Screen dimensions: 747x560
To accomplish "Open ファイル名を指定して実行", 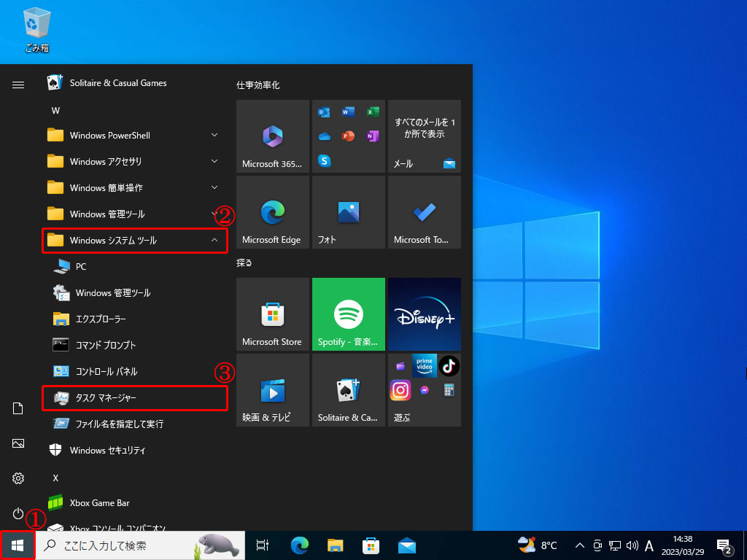I will point(135,424).
